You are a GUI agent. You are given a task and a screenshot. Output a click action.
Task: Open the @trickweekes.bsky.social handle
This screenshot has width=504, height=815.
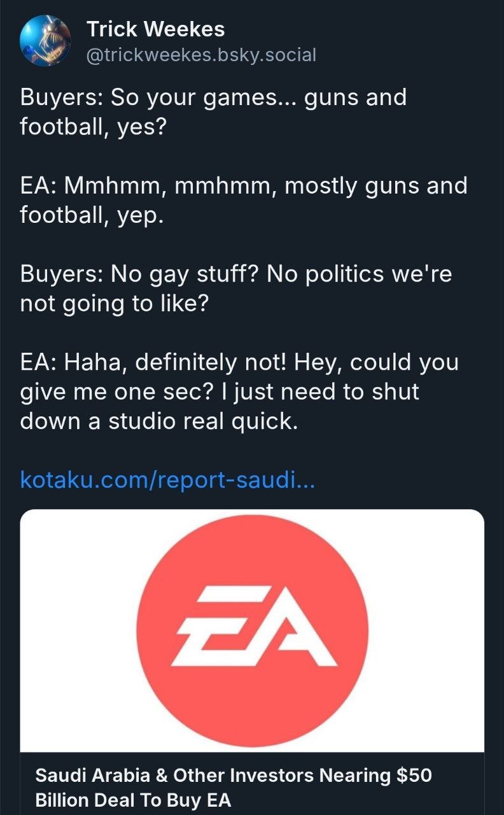[x=201, y=55]
